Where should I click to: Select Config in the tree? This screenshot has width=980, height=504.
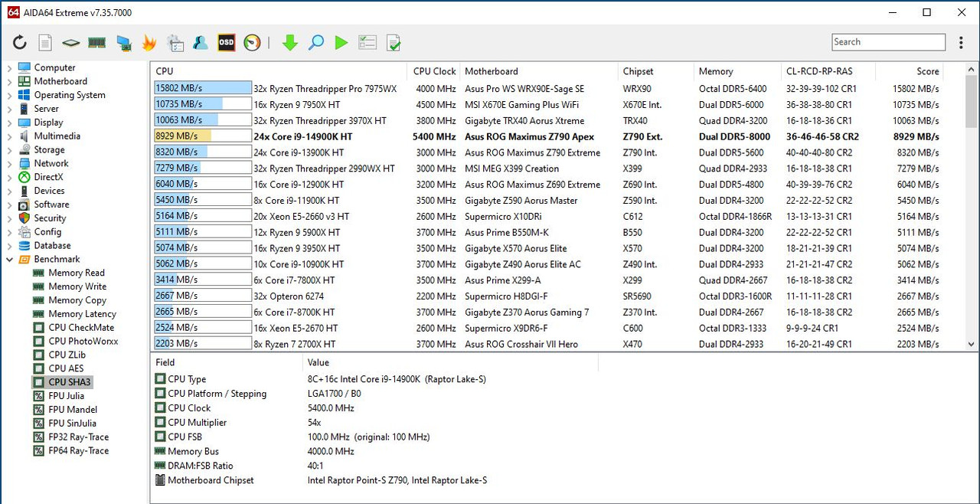click(x=47, y=232)
